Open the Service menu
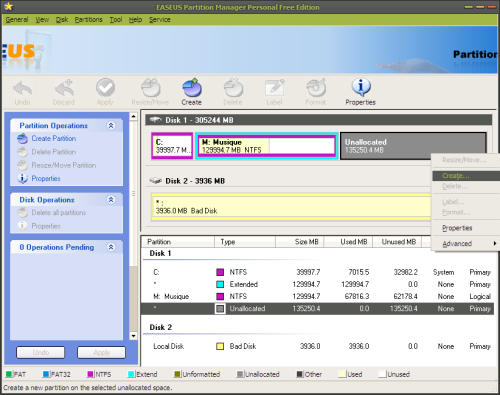 160,20
